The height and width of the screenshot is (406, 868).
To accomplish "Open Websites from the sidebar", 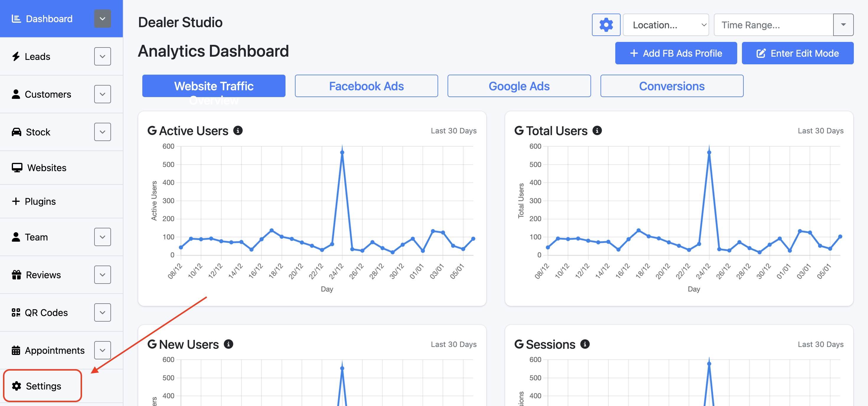I will pyautogui.click(x=47, y=167).
